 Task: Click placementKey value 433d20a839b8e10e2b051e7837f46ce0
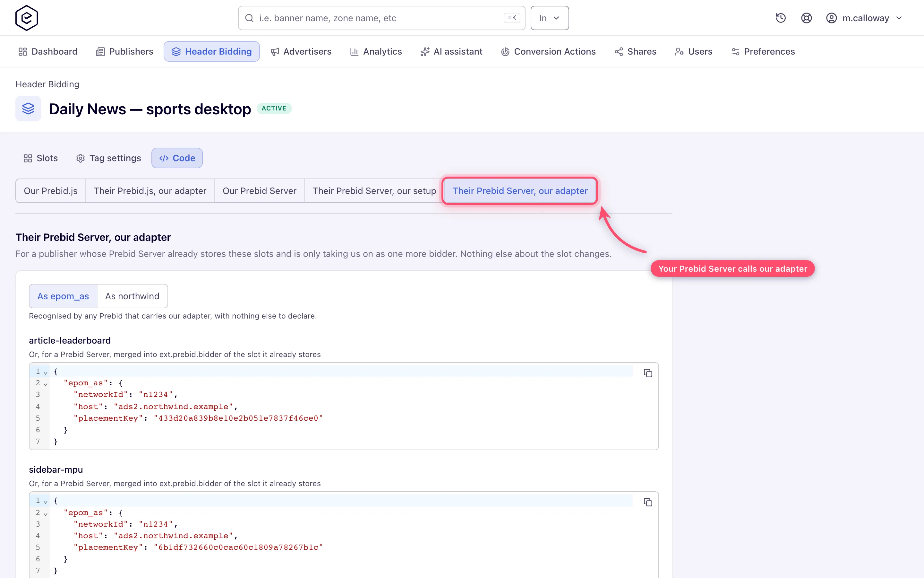pos(238,418)
